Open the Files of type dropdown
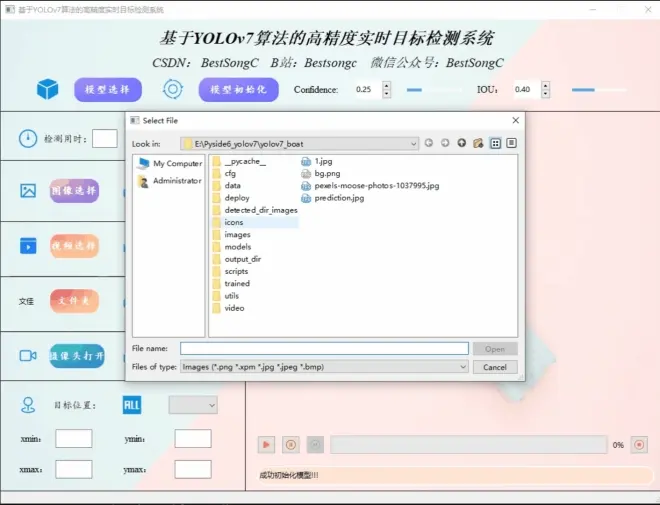The height and width of the screenshot is (505, 660). [463, 367]
